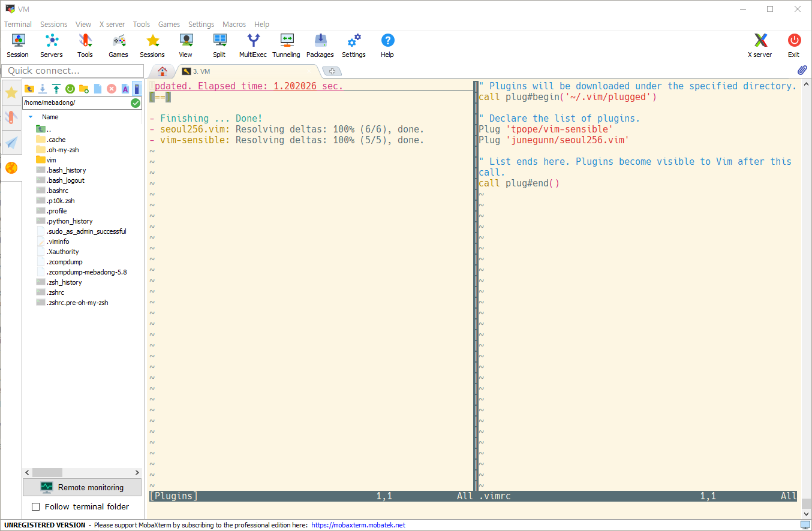Open the Help toolbar button
Screen dimensions: 812x531
[387, 46]
